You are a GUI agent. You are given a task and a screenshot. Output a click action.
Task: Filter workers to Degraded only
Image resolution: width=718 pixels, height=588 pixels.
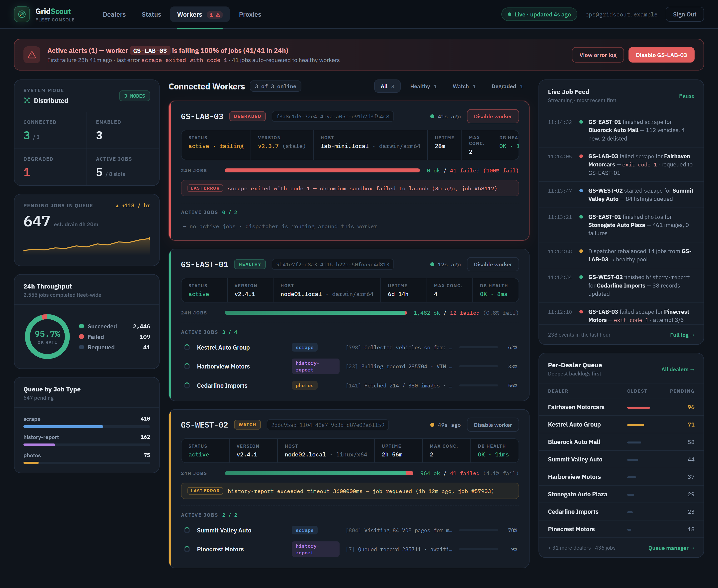point(507,86)
